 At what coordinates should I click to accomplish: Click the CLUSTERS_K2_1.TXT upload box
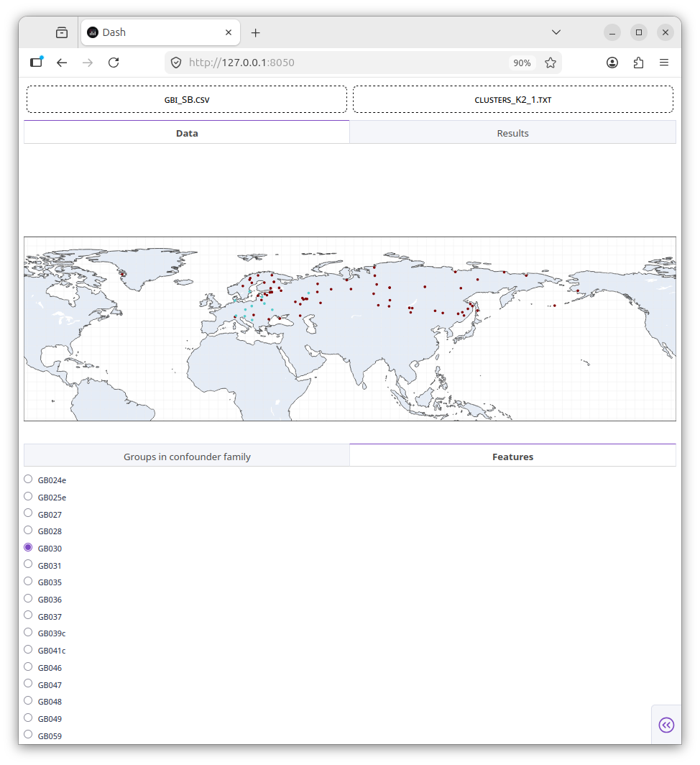tap(513, 99)
